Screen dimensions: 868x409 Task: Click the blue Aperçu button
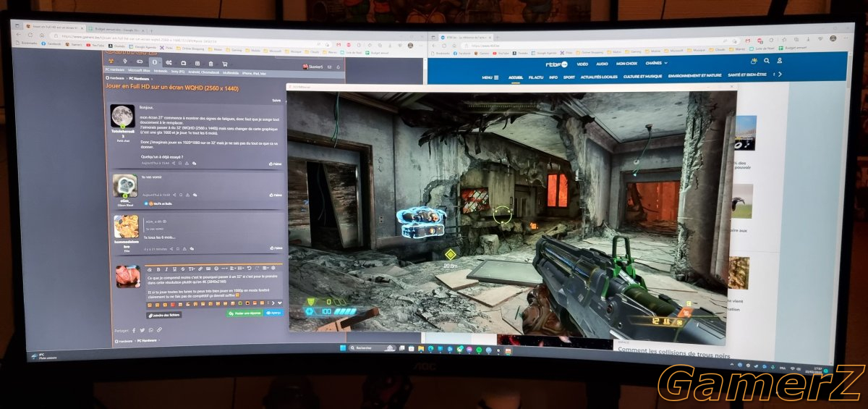[x=273, y=313]
